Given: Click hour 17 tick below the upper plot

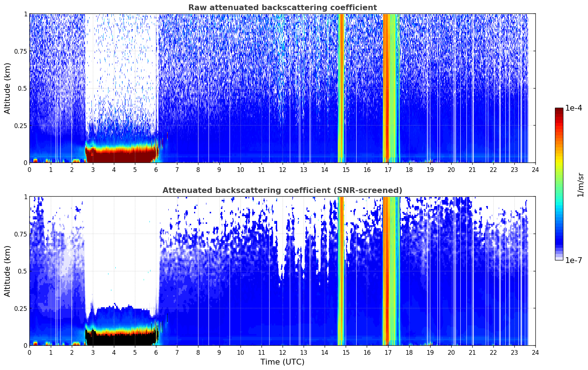Looking at the screenshot, I should tap(388, 169).
